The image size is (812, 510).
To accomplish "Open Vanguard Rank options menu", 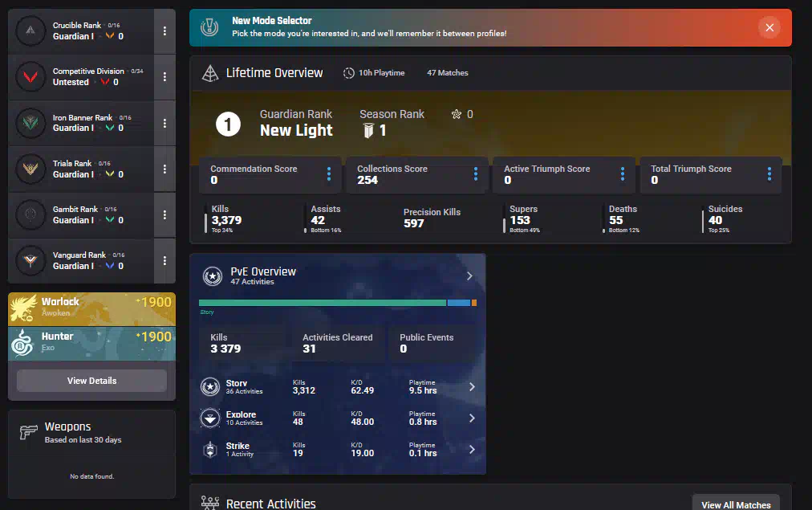I will (164, 261).
